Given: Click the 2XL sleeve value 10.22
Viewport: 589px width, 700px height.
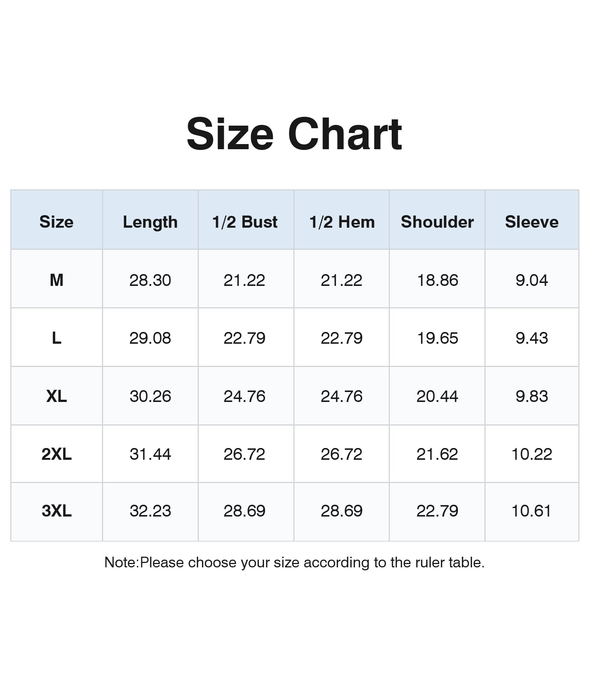Looking at the screenshot, I should (x=532, y=454).
